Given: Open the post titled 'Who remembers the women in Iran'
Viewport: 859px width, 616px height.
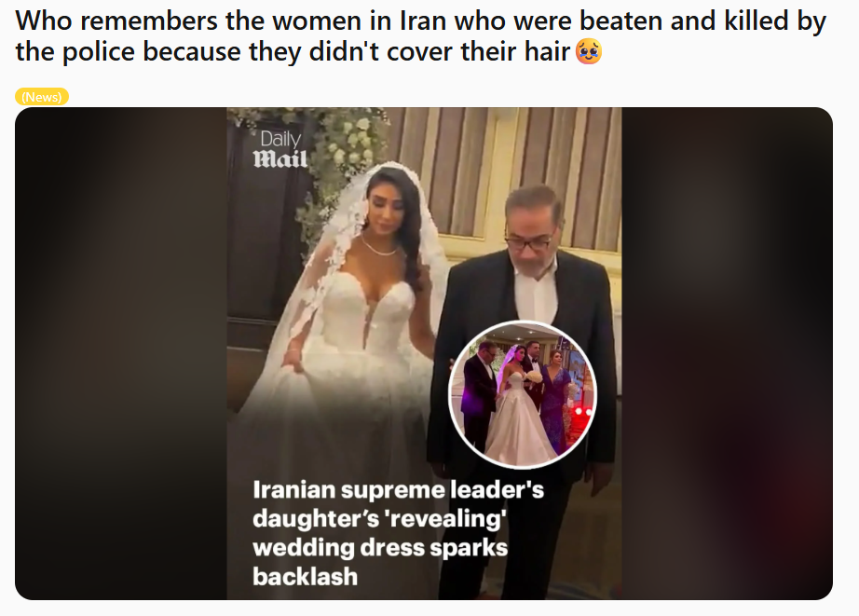Looking at the screenshot, I should pos(420,36).
